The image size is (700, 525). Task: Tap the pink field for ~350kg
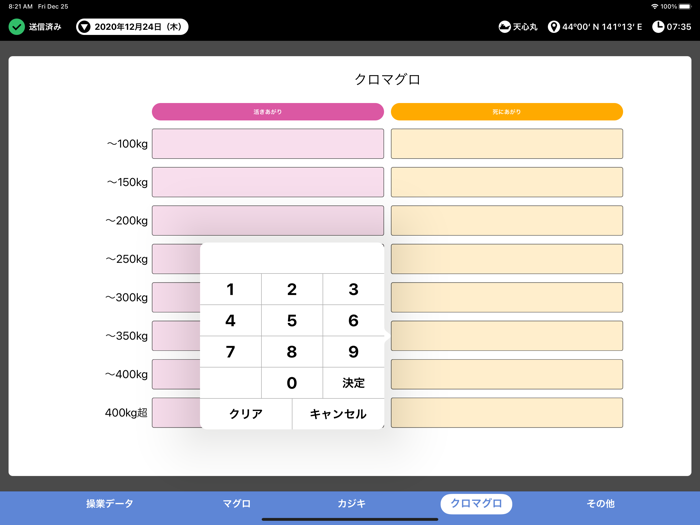point(176,336)
